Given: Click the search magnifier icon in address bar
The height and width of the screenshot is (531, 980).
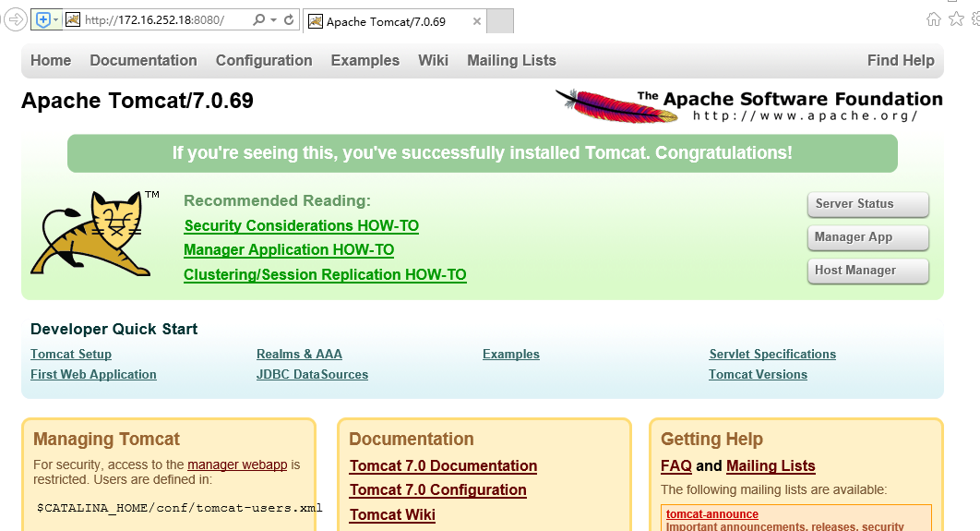Looking at the screenshot, I should 258,20.
